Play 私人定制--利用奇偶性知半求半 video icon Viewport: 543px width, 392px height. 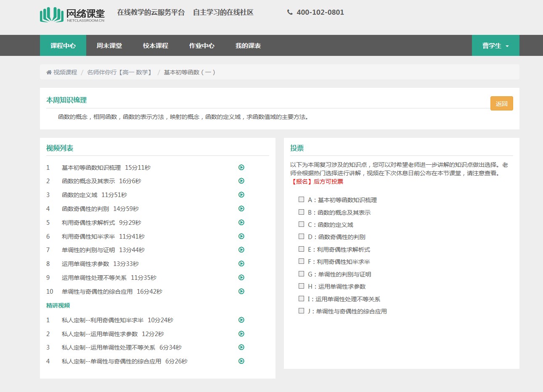pos(241,320)
